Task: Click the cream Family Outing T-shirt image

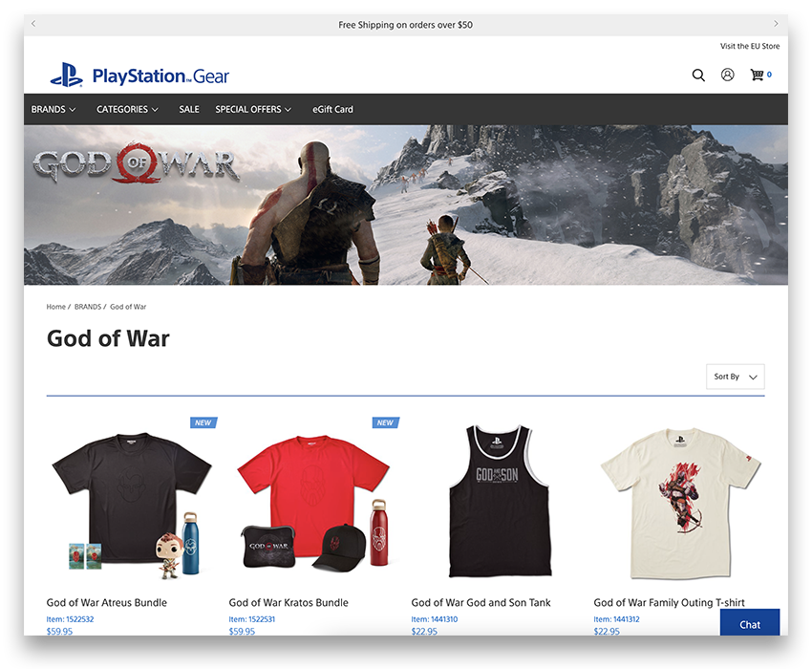Action: click(x=680, y=503)
